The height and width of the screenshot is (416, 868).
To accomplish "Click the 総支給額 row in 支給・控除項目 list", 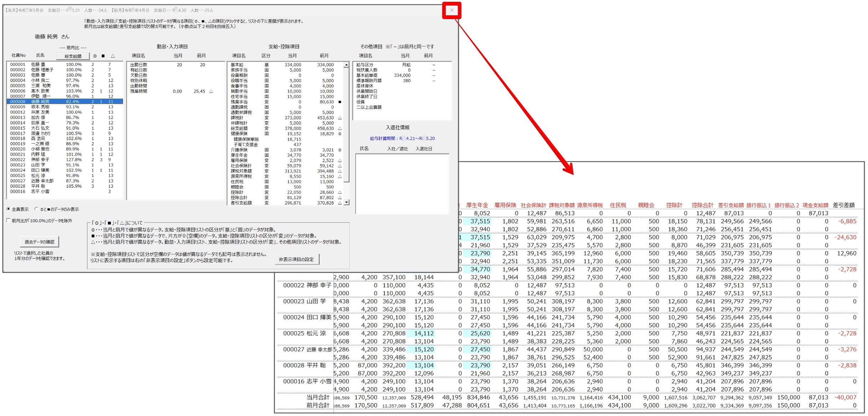I will pos(285,129).
